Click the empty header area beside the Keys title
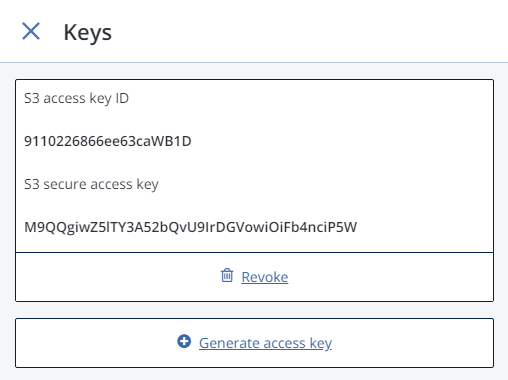Image resolution: width=508 pixels, height=380 pixels. point(300,31)
